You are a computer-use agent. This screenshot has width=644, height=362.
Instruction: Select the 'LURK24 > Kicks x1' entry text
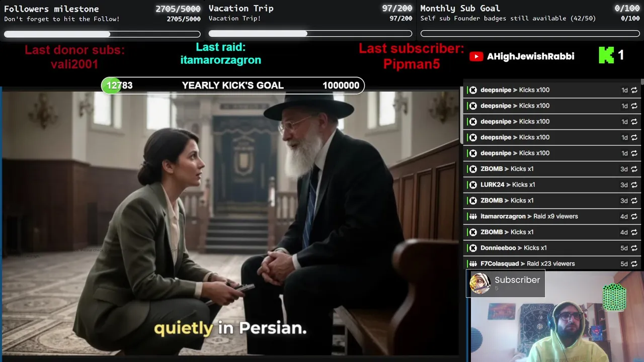point(508,185)
